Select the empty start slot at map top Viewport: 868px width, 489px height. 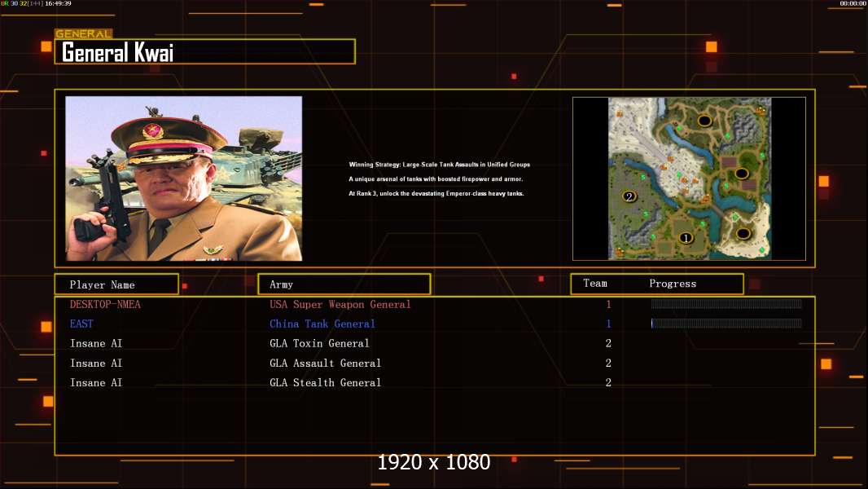coord(704,121)
